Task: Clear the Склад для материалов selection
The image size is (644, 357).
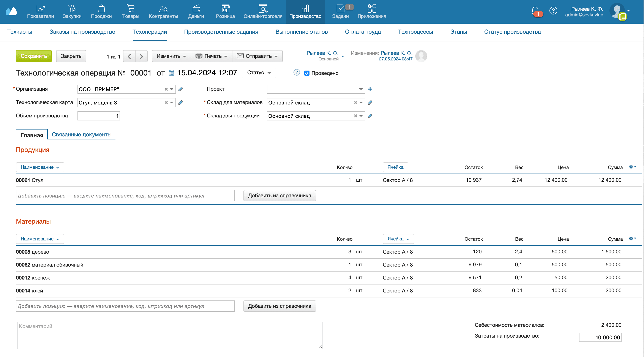Action: 355,103
